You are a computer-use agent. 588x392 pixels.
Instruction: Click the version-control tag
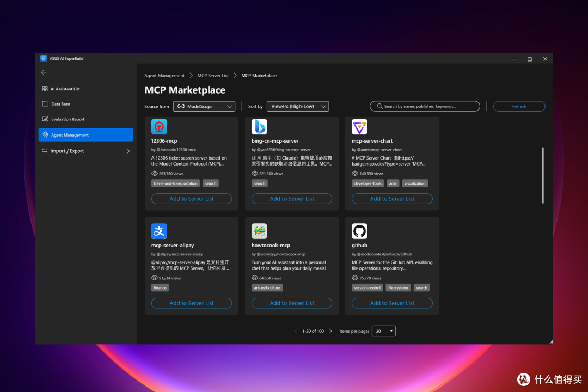pyautogui.click(x=367, y=287)
